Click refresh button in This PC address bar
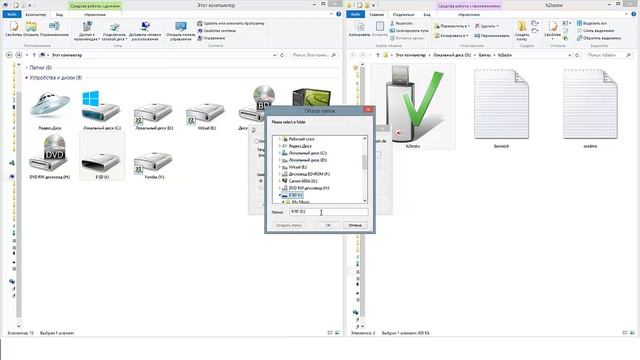 [282, 55]
